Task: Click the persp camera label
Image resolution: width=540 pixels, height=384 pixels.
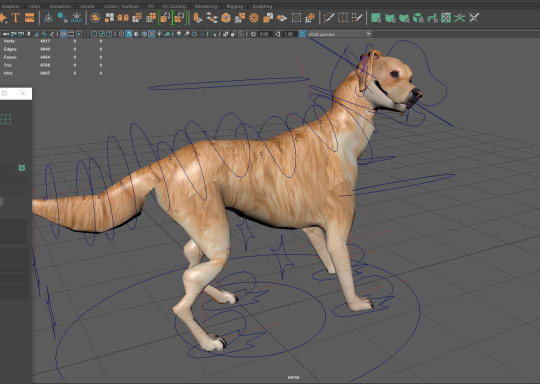Action: tap(293, 377)
